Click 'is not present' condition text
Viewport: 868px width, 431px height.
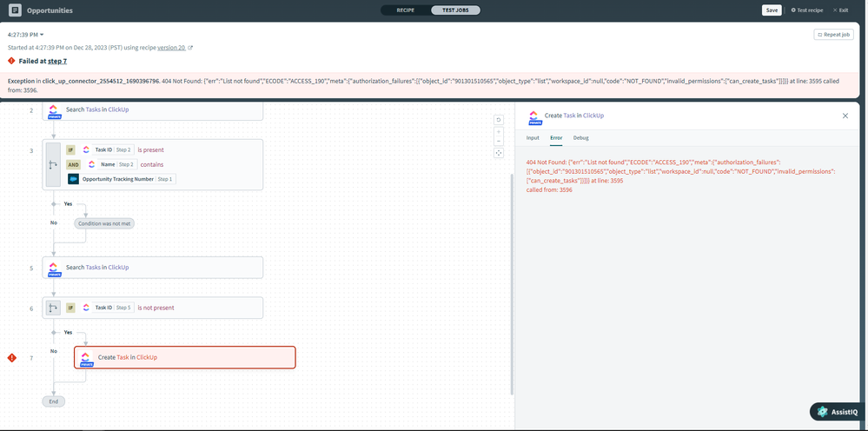pos(156,308)
